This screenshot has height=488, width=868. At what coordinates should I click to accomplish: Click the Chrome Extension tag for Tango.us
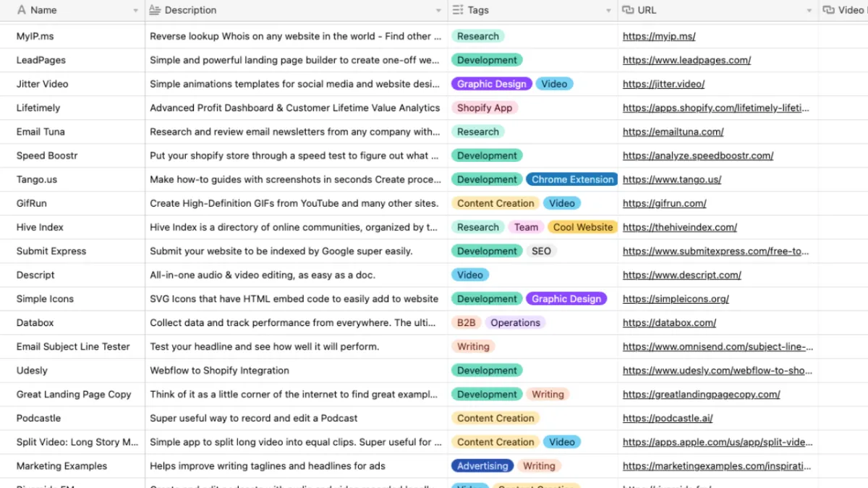(x=572, y=179)
